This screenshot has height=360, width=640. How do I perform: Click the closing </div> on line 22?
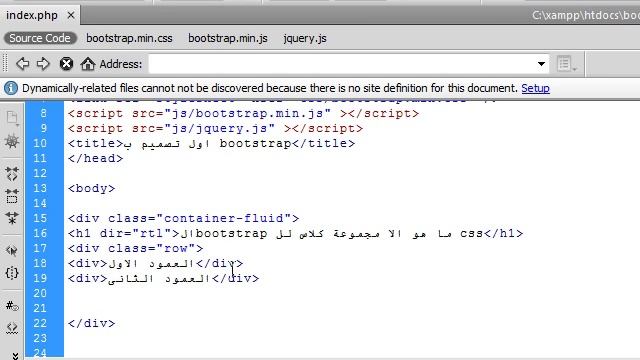point(91,323)
